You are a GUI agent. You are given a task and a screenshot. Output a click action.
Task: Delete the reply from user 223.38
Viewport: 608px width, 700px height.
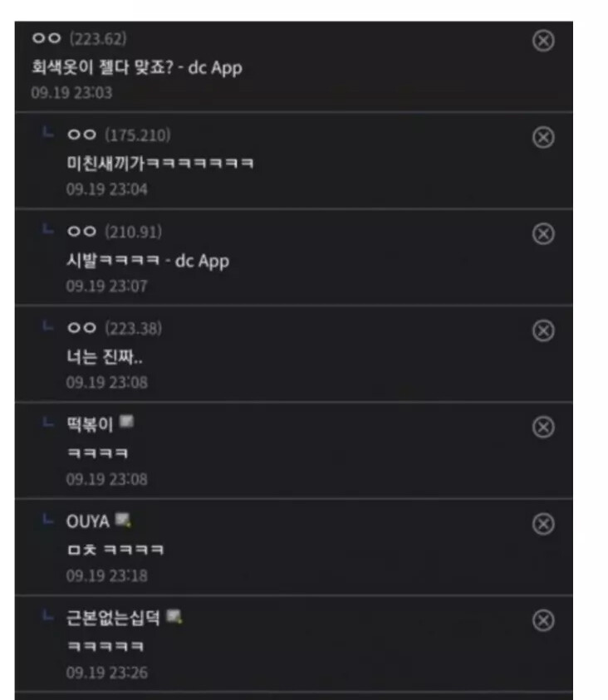(543, 330)
